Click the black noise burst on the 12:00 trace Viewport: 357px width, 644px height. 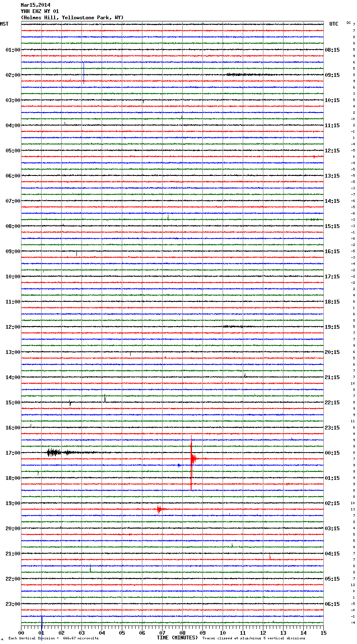238,326
